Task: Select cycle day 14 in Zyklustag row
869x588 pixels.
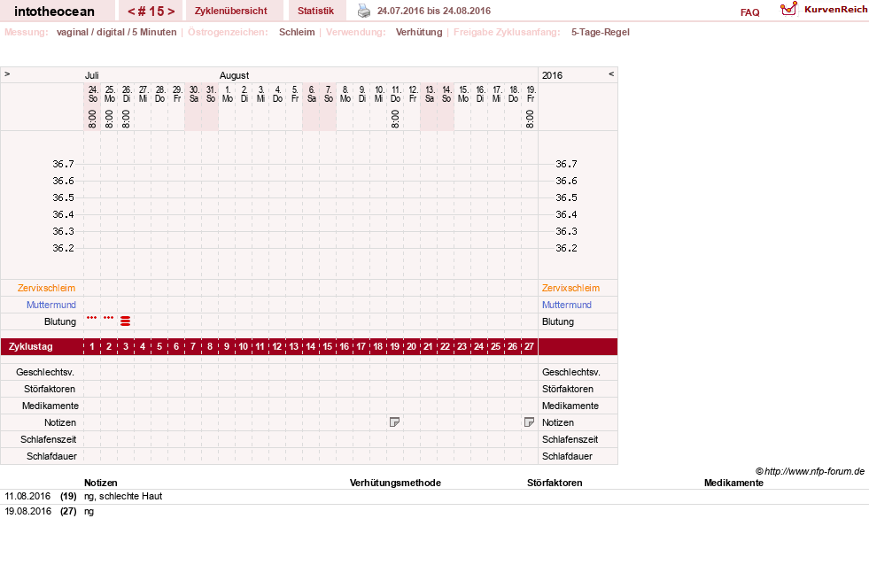Action: (x=310, y=346)
